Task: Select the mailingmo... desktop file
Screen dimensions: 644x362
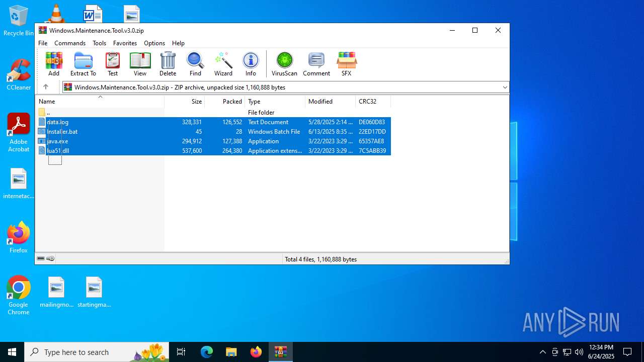Action: click(56, 292)
